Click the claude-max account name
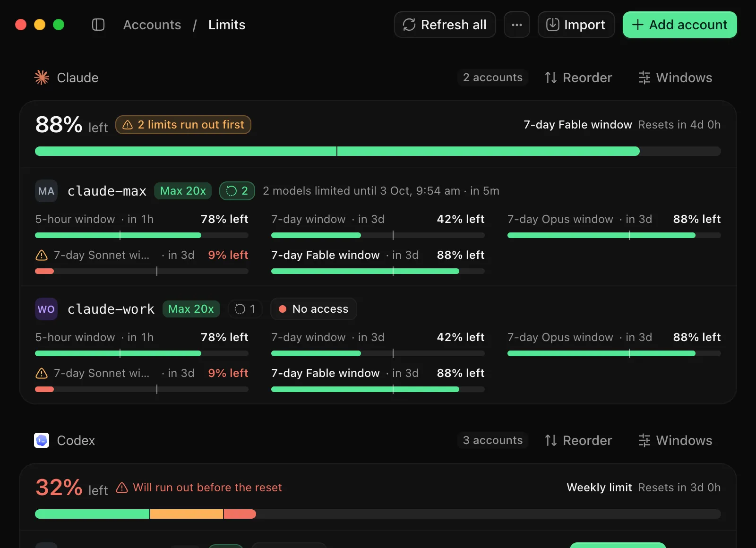 coord(107,191)
